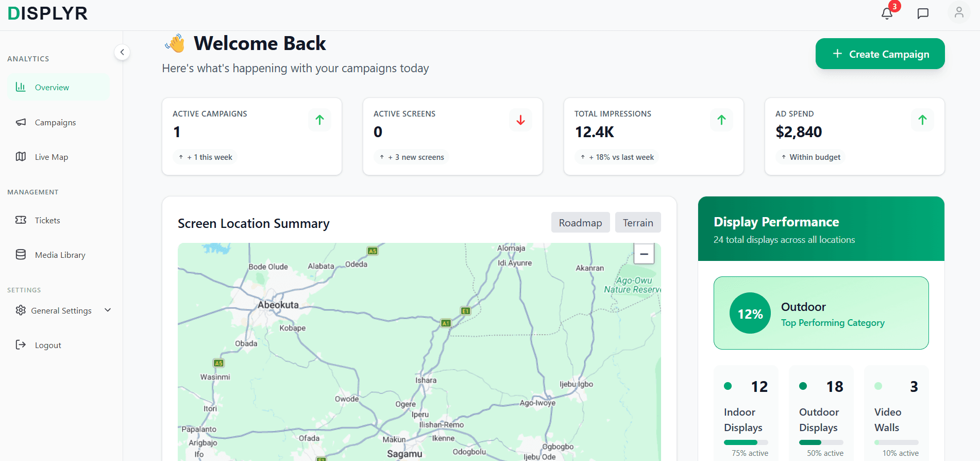Zoom out the map with minus button
Viewport: 980px width, 461px height.
tap(644, 254)
